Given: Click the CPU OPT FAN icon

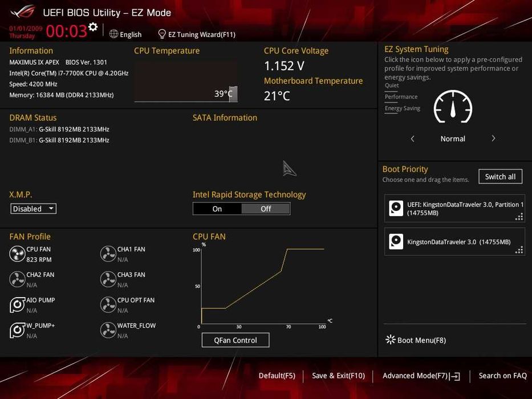Looking at the screenshot, I should click(x=108, y=305).
